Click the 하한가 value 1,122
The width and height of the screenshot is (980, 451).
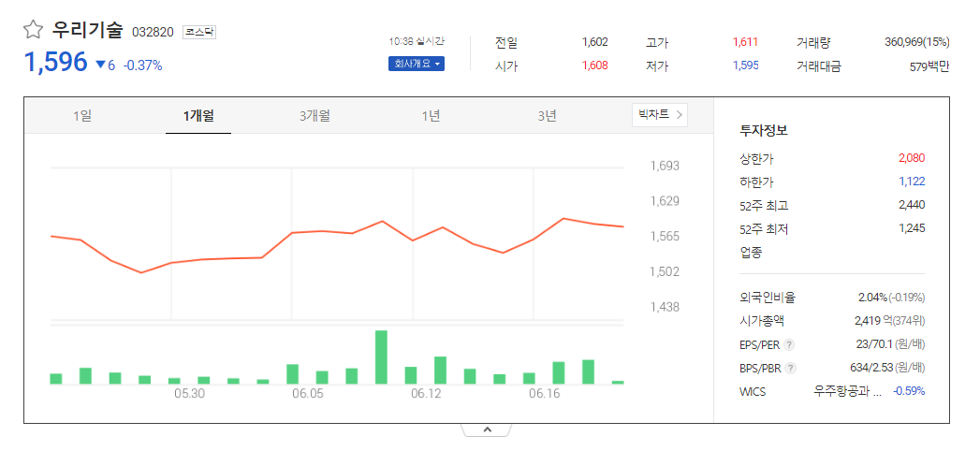912,182
